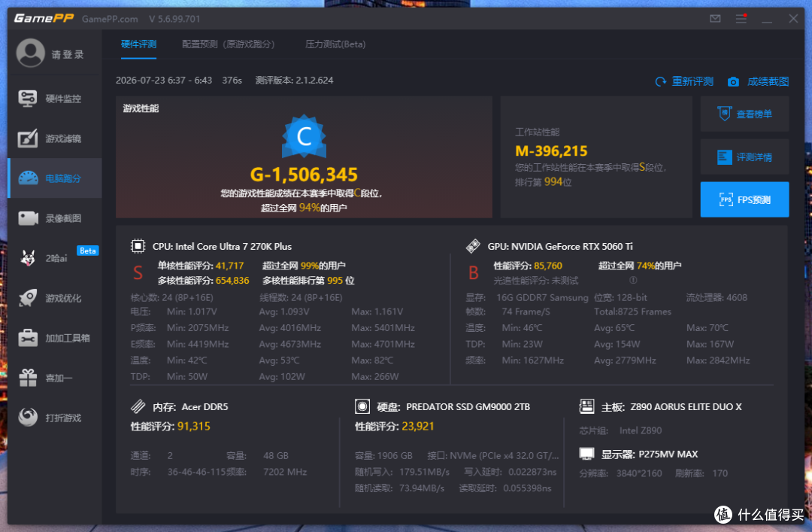The height and width of the screenshot is (532, 812).
Task: Open 打折游戏 discounted games section
Action: (54, 418)
